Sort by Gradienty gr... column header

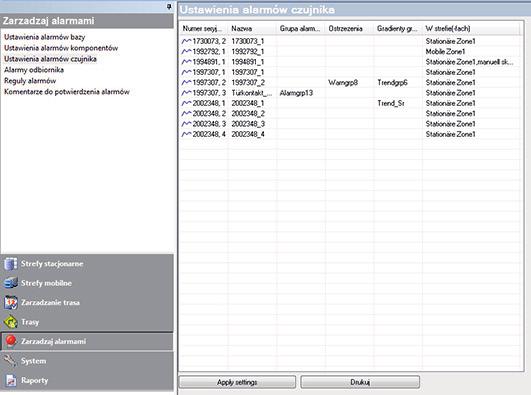[398, 28]
